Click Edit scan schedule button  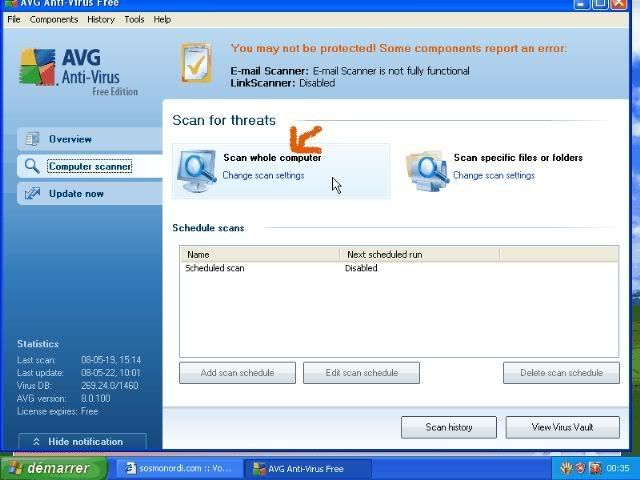pyautogui.click(x=361, y=373)
